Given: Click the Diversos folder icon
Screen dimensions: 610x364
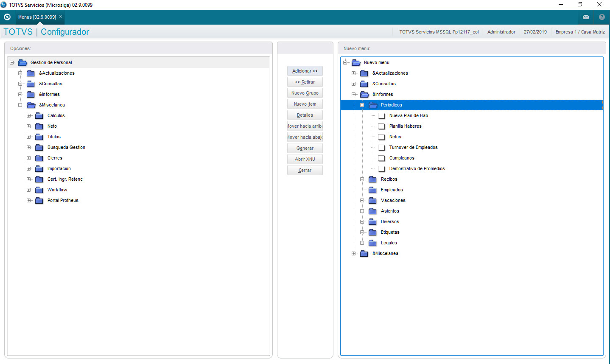Looking at the screenshot, I should pos(372,221).
